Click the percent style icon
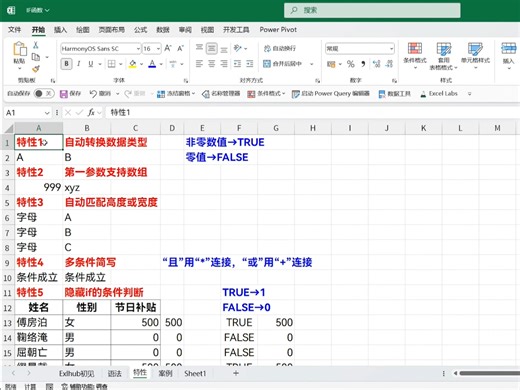520x390 pixels. (350, 64)
